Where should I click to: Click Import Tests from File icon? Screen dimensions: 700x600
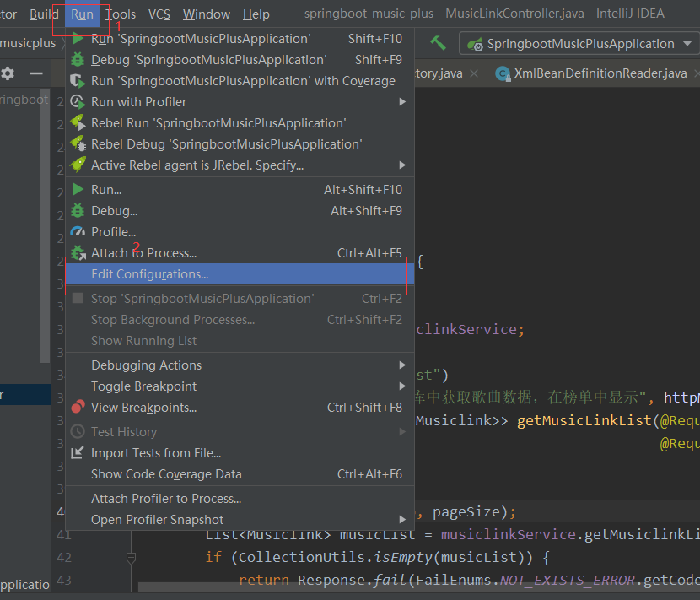tap(78, 452)
